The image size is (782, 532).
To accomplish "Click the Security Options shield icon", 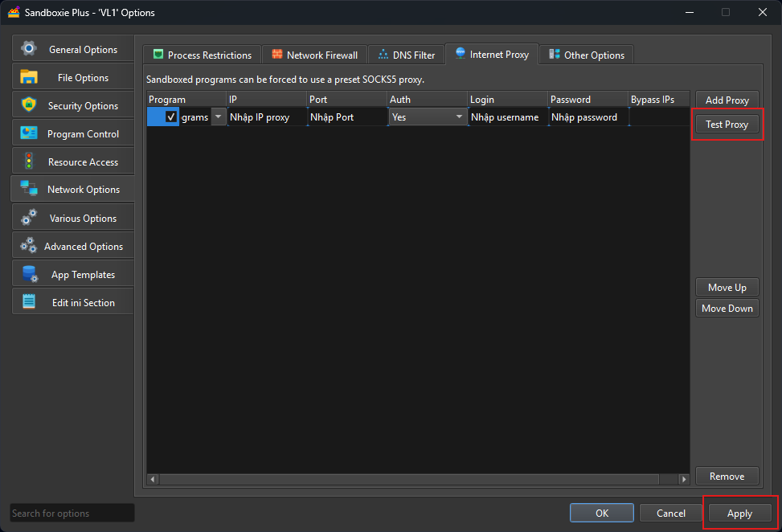I will point(29,105).
